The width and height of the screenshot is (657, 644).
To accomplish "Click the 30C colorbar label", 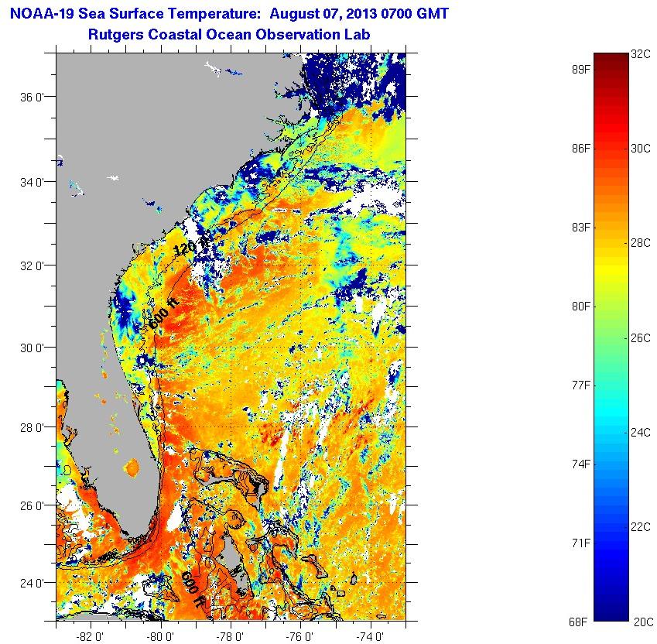I will (x=641, y=149).
